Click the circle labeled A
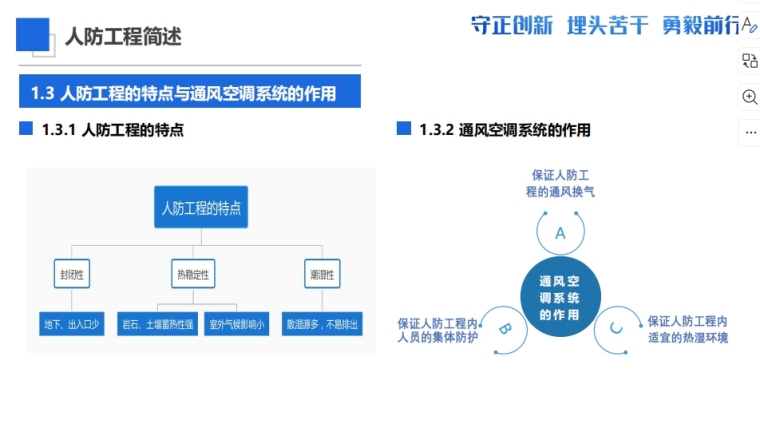Screen dimensions: 760x424 click(560, 232)
